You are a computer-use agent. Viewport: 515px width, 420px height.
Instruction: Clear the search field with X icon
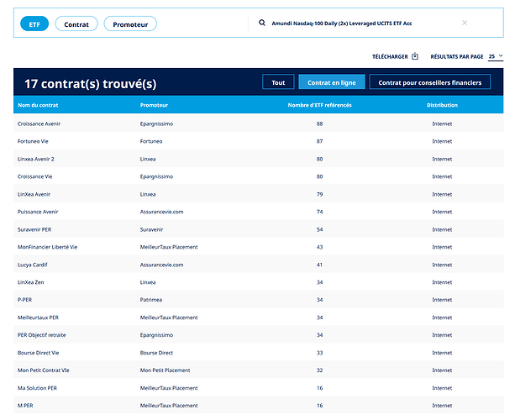(x=465, y=23)
